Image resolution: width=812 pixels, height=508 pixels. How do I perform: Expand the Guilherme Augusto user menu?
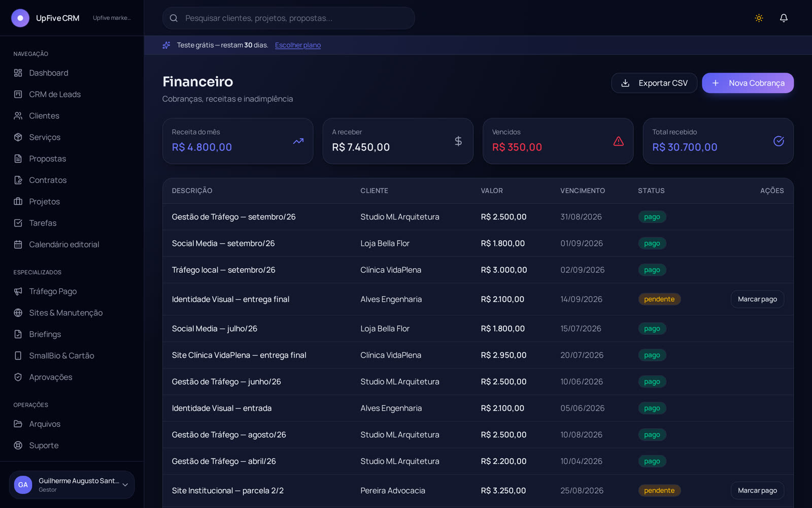click(x=72, y=485)
